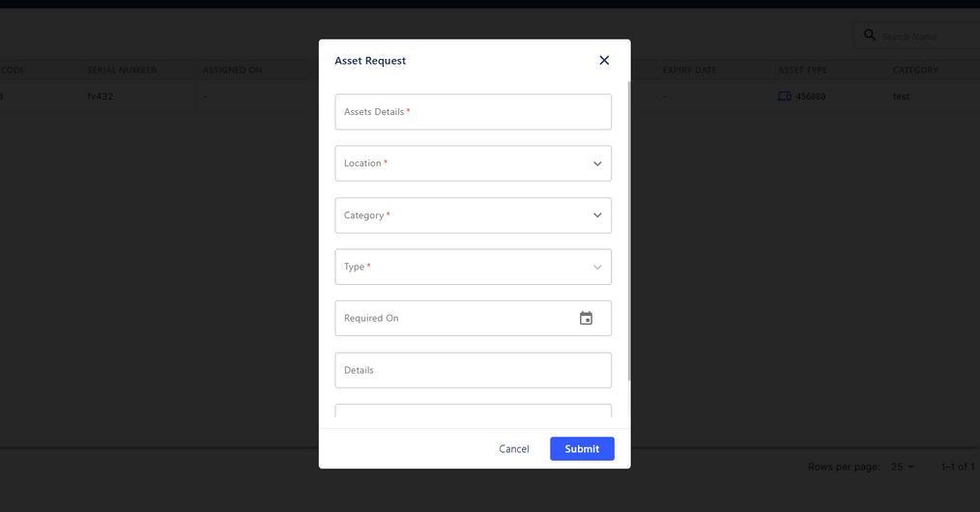This screenshot has width=980, height=512.
Task: Open the Type dropdown arrow
Action: coord(597,267)
